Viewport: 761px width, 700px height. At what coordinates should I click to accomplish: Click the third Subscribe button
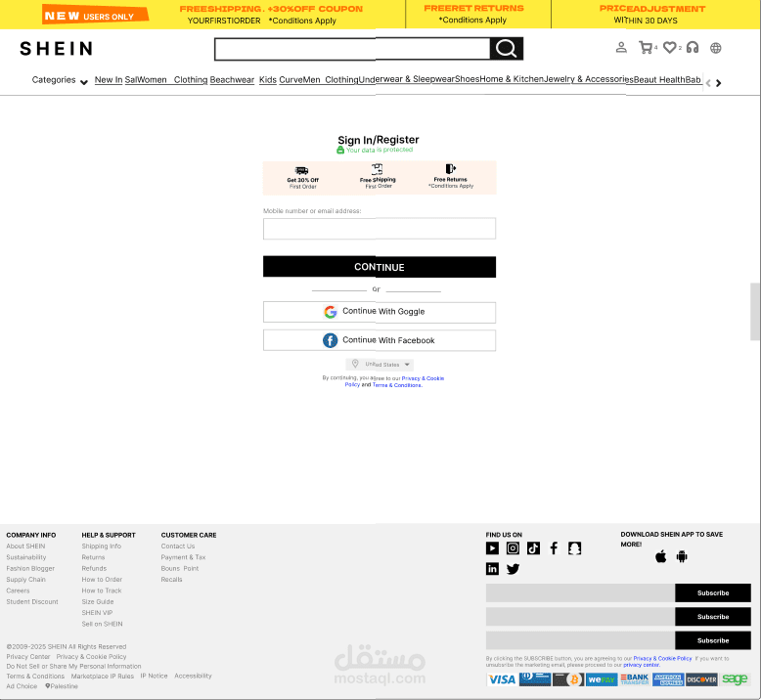point(713,640)
